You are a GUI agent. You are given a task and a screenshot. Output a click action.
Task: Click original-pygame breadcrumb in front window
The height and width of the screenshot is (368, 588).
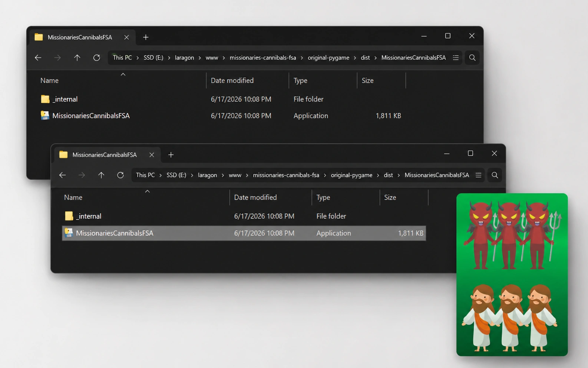[x=351, y=175]
